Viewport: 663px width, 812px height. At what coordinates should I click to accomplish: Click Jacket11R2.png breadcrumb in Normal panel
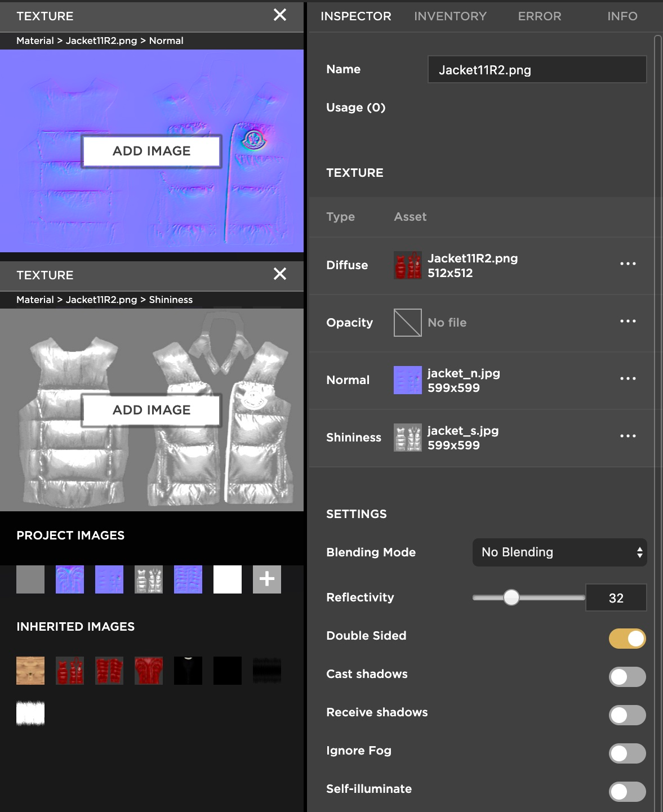point(101,41)
